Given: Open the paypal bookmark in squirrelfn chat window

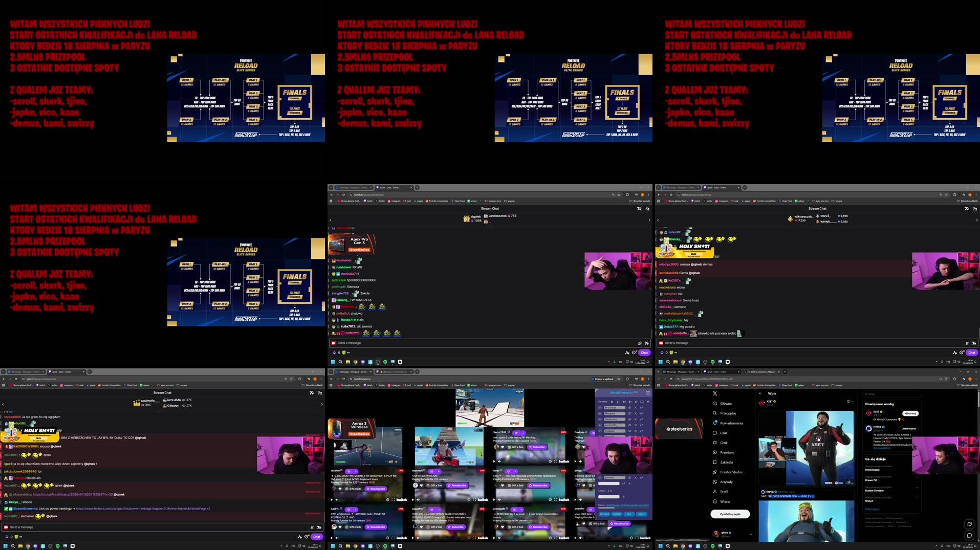Looking at the screenshot, I should (x=91, y=385).
